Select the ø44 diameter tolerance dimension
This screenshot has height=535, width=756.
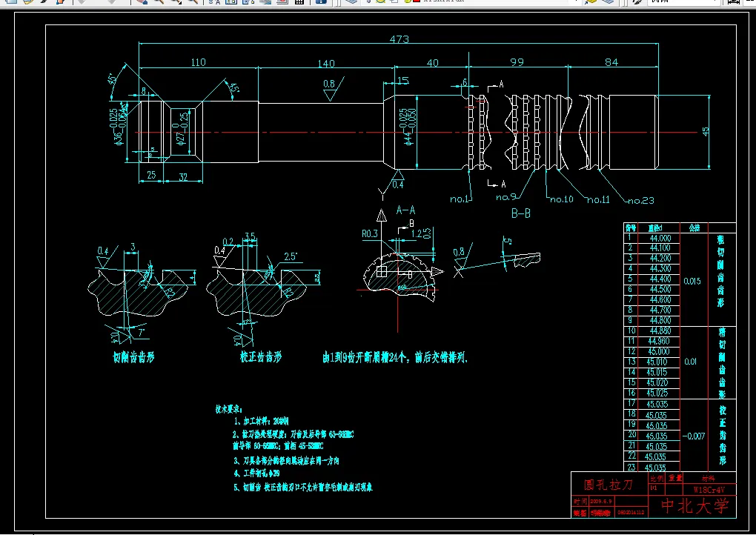408,126
